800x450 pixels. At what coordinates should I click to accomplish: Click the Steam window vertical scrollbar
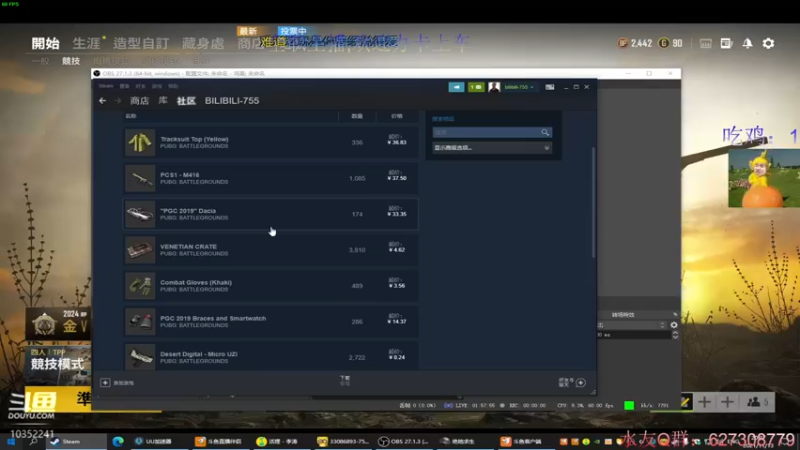tap(593, 202)
